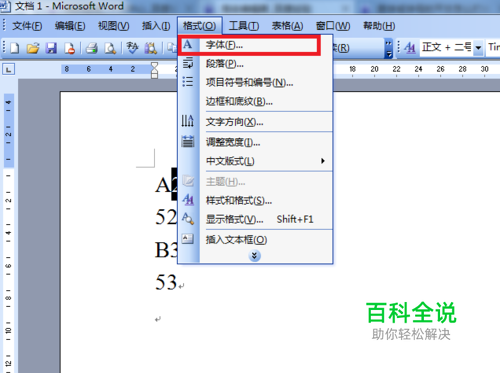
Task: Open the 帮助(H) menu
Action: pos(379,26)
